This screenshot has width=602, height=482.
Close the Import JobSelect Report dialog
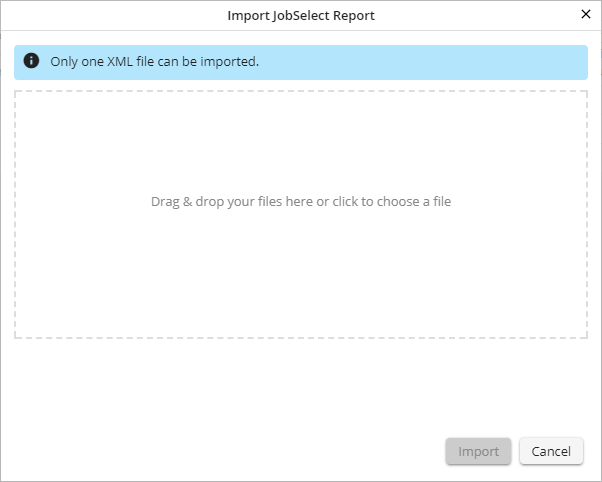point(585,14)
